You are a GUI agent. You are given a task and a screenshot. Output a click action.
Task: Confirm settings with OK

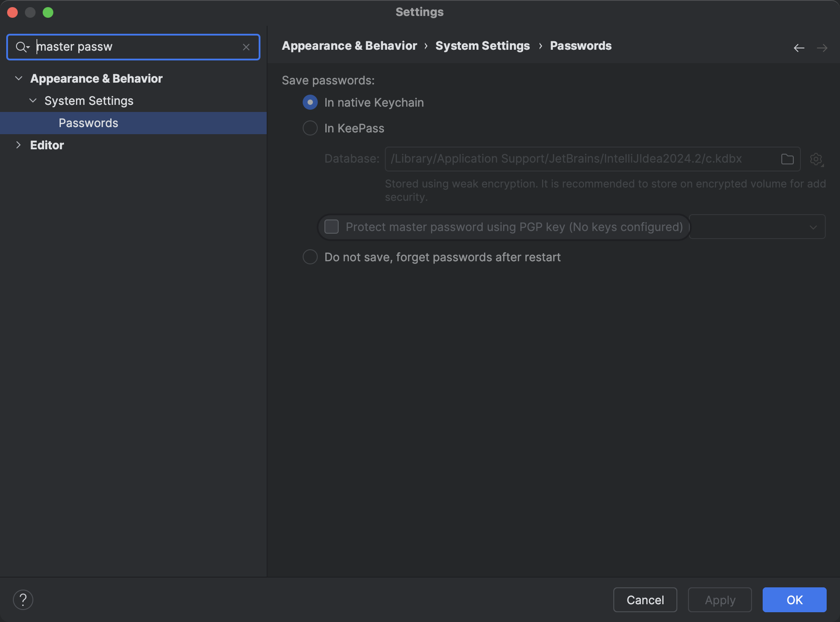coord(794,599)
